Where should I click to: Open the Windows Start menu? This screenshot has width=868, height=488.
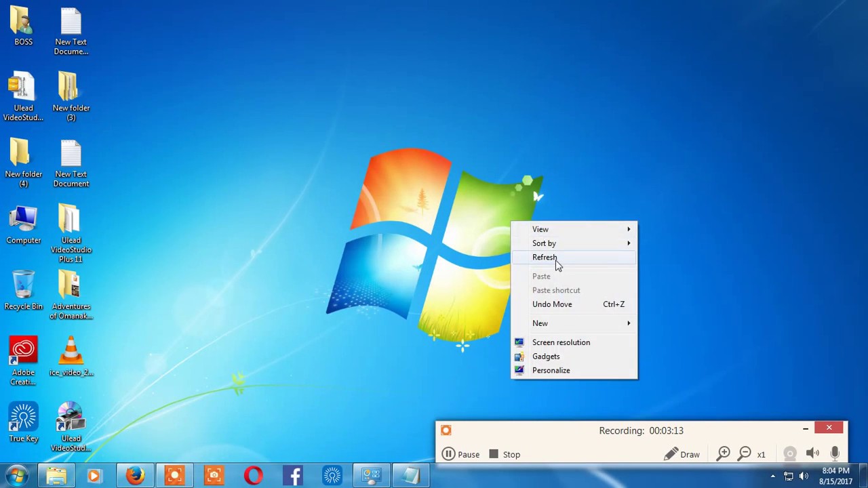(x=17, y=476)
